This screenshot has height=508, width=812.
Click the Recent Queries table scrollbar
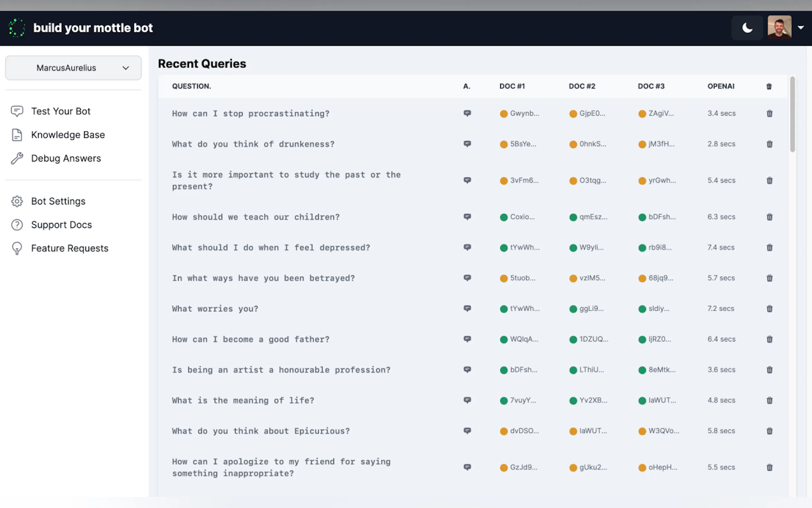point(792,114)
